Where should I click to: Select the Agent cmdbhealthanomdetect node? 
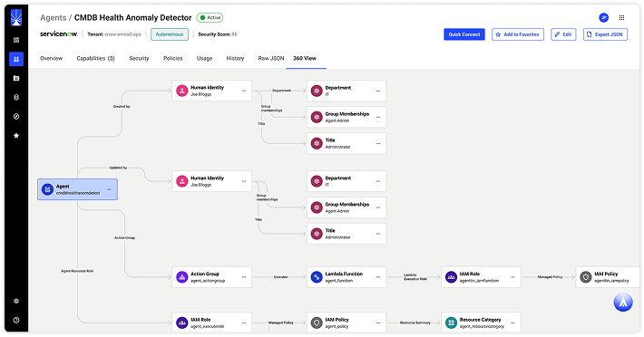tap(78, 189)
